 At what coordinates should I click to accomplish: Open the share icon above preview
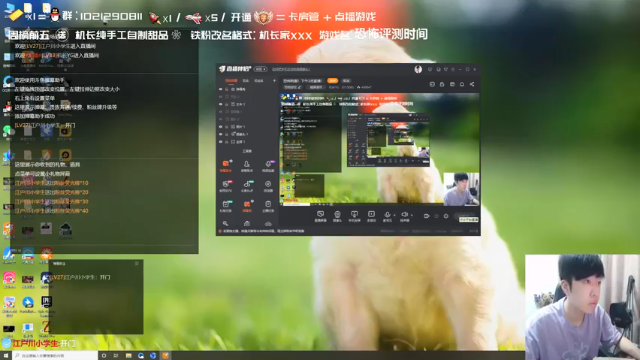coord(472,84)
